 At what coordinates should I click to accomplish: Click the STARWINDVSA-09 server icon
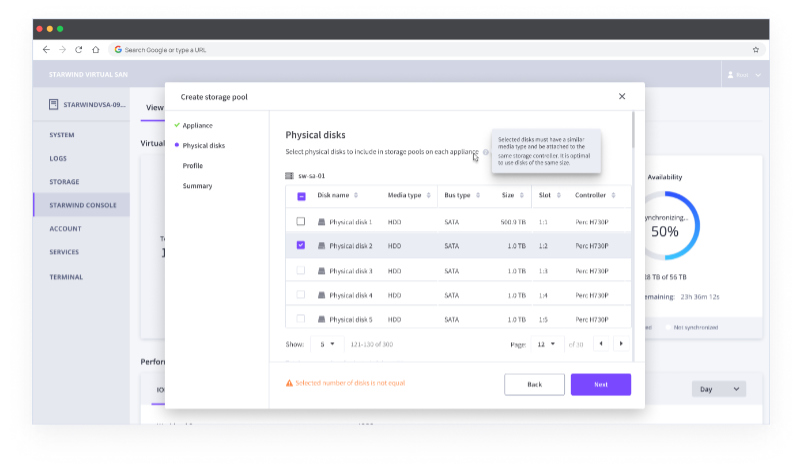pos(54,105)
